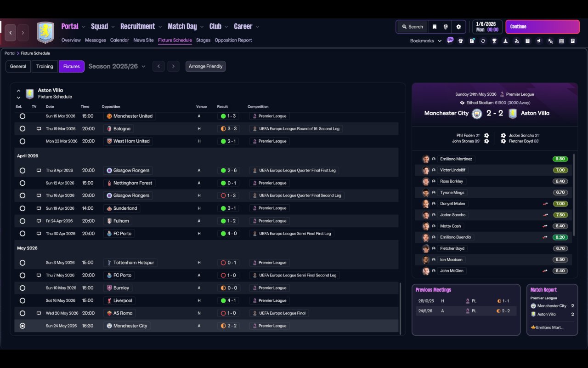Switch to the Overview tab
Screen dimensions: 588x368
[x=71, y=40]
